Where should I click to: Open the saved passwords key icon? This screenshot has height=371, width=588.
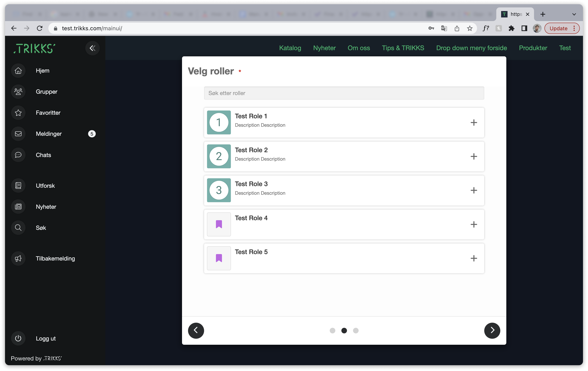(x=431, y=28)
